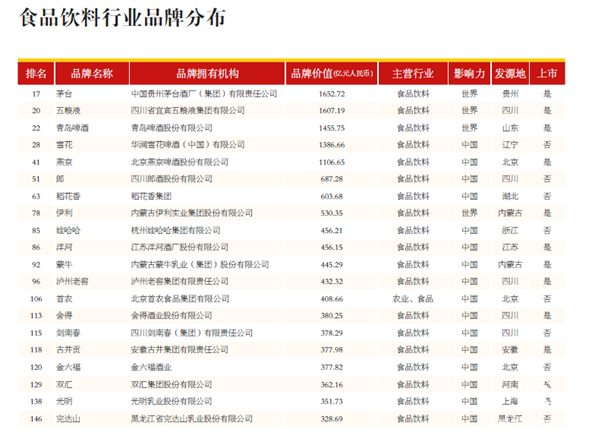Click the 品牌价值 column header

point(332,73)
